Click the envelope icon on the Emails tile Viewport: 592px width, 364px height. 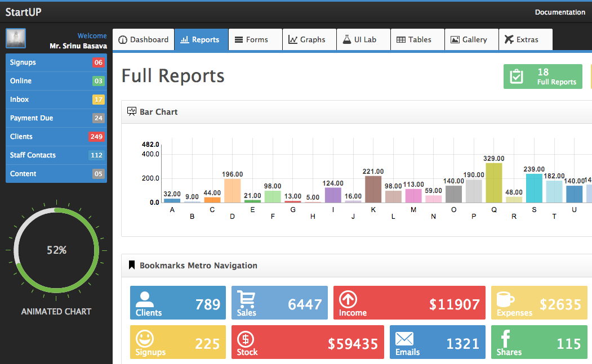point(404,338)
